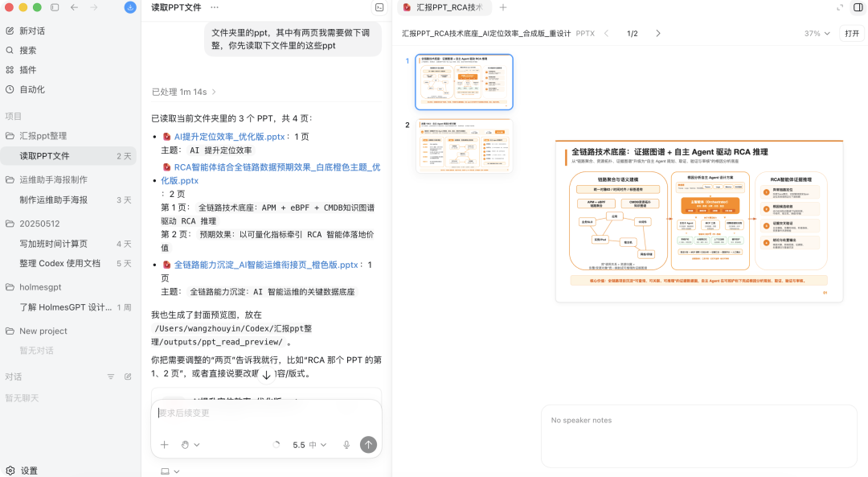
Task: Open the 了解 HolmesGPT 设计 conversation
Action: (68, 307)
